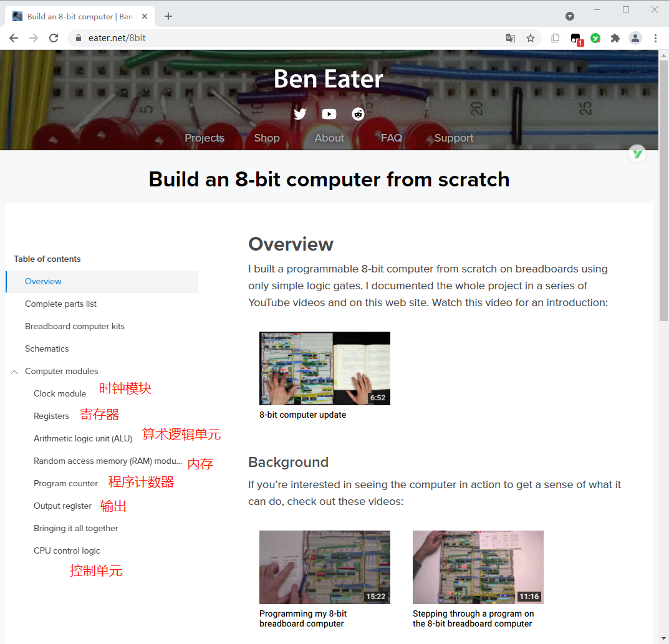The width and height of the screenshot is (669, 644).
Task: Open the Registers page
Action: pyautogui.click(x=51, y=416)
